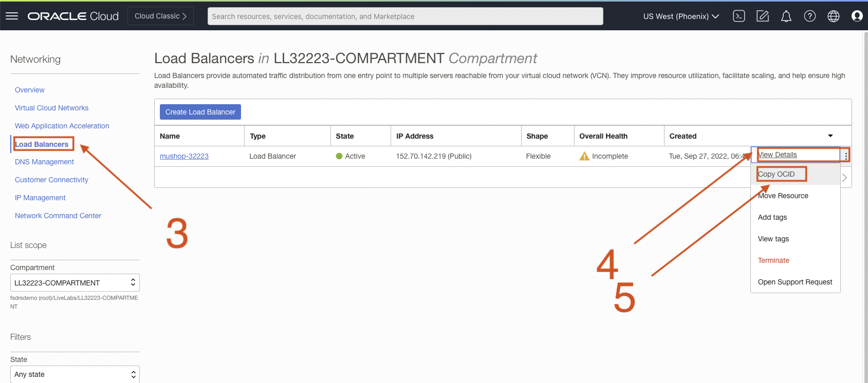Focus the search resources input field
The image size is (868, 383).
pos(405,16)
